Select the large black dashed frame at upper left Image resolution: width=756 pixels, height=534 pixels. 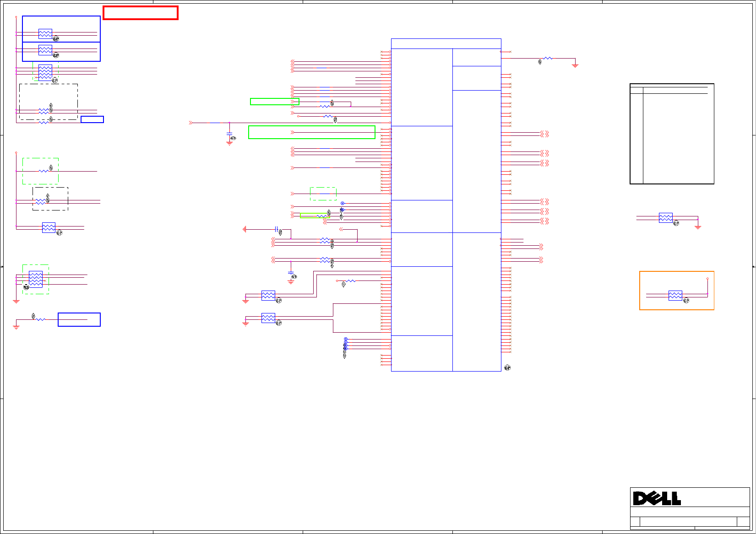49,102
